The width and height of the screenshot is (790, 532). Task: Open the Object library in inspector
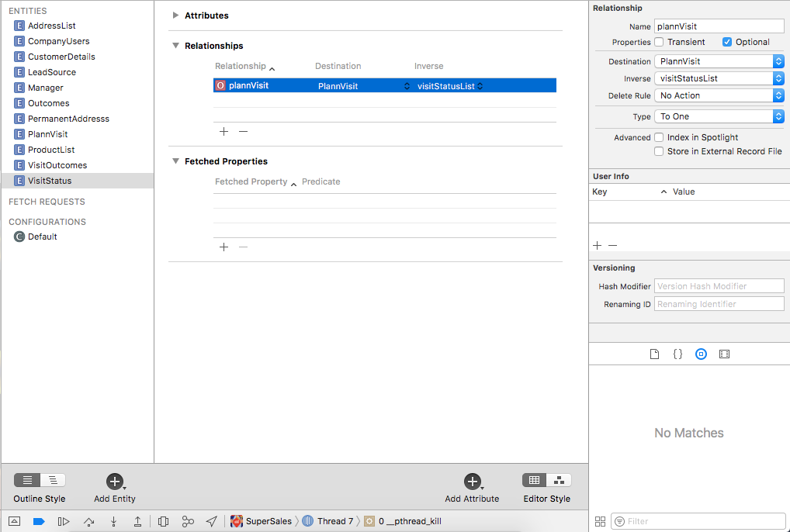point(701,354)
